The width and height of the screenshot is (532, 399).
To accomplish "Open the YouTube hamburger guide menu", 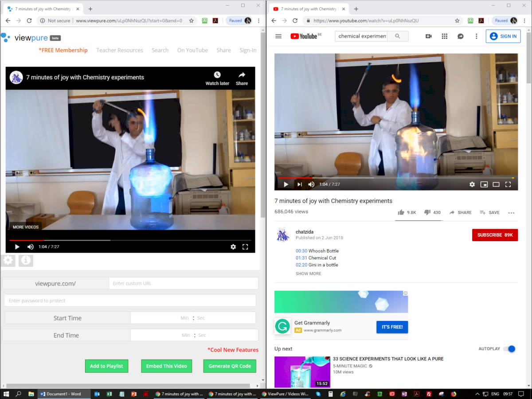I will pyautogui.click(x=278, y=36).
